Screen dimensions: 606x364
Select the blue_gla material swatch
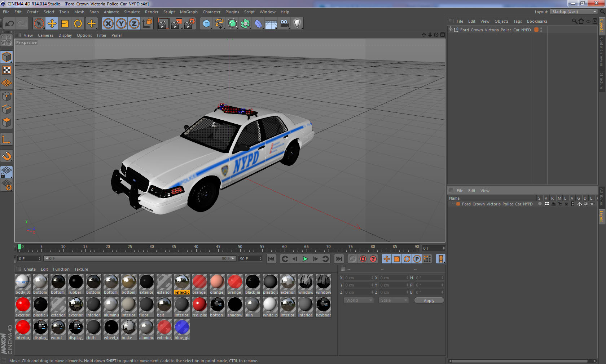tap(182, 330)
